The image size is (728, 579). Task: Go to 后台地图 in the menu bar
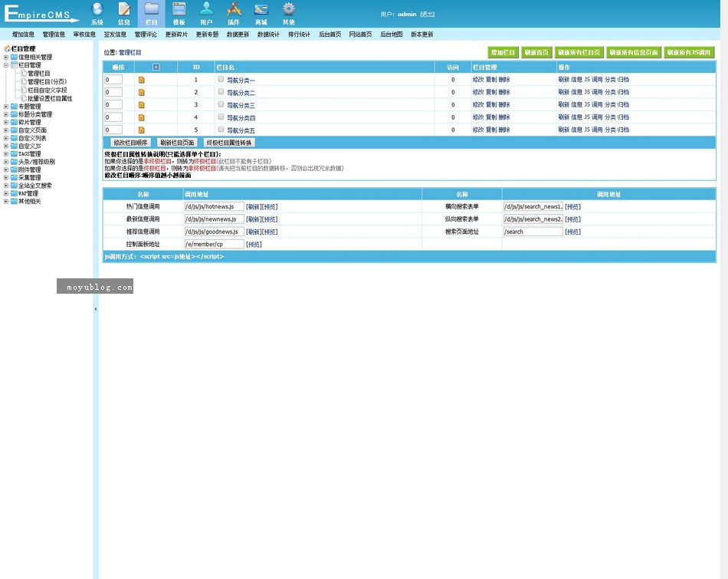click(391, 35)
